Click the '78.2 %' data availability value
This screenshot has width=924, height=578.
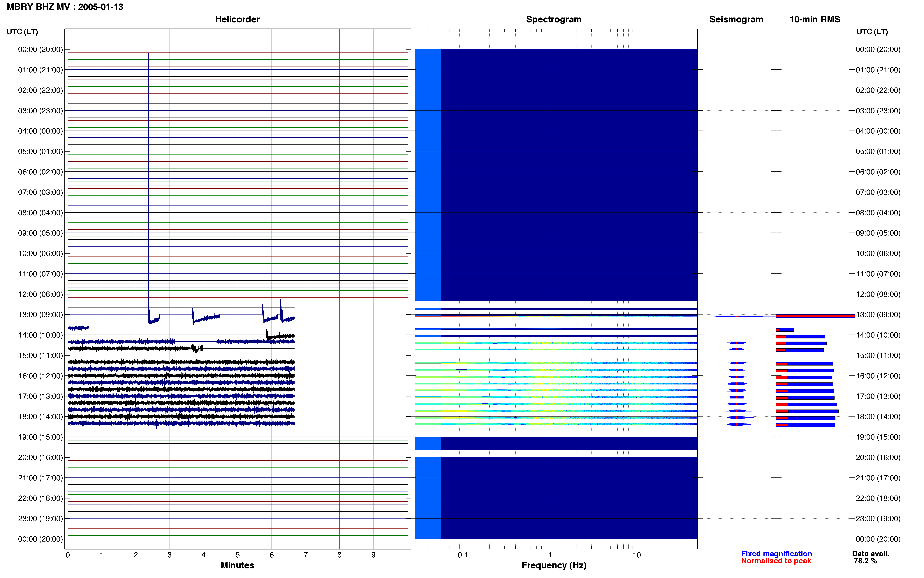pyautogui.click(x=865, y=561)
